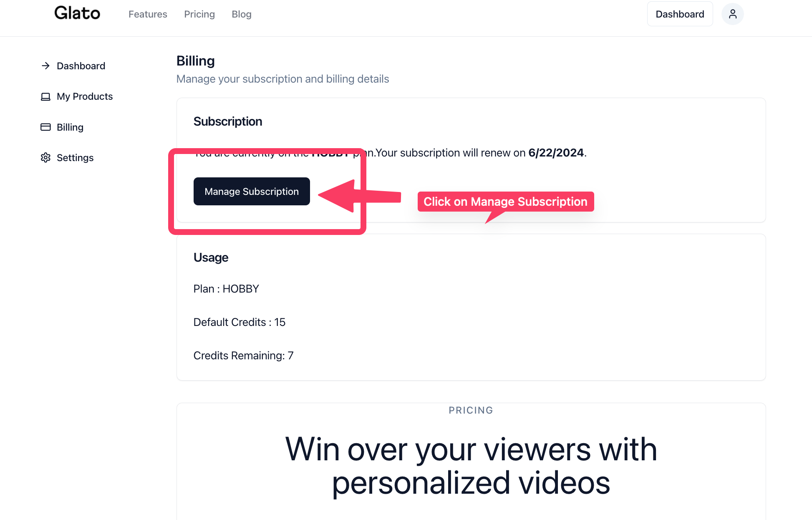Click the PRICING section heading link

471,410
